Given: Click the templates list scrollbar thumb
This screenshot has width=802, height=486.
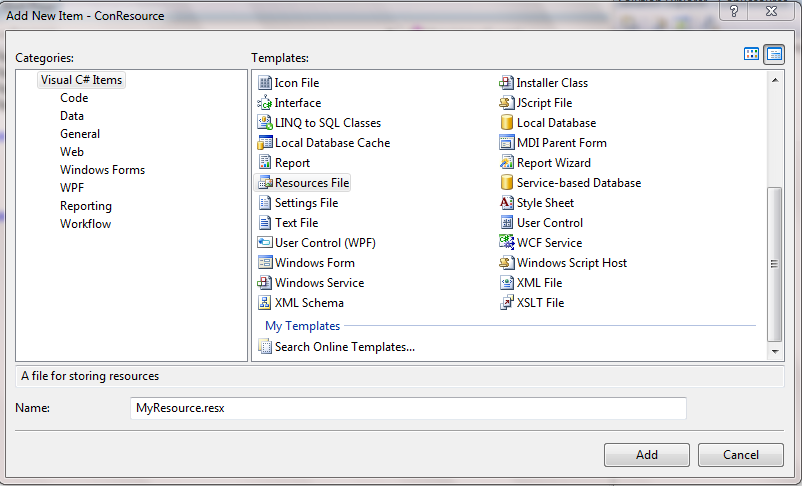Looking at the screenshot, I should (x=775, y=264).
